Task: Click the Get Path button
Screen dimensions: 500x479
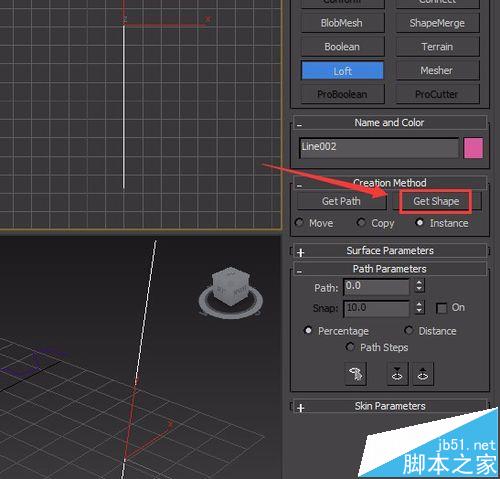Action: (x=342, y=201)
